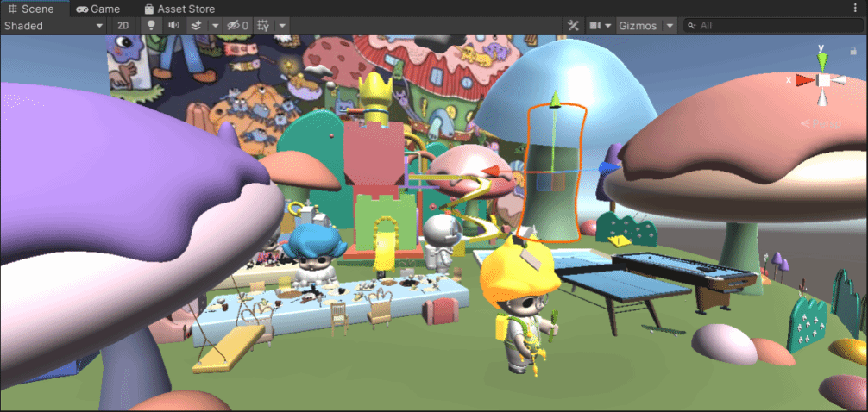The image size is (868, 412).
Task: Open the Shaded draw mode dropdown
Action: coord(53,26)
